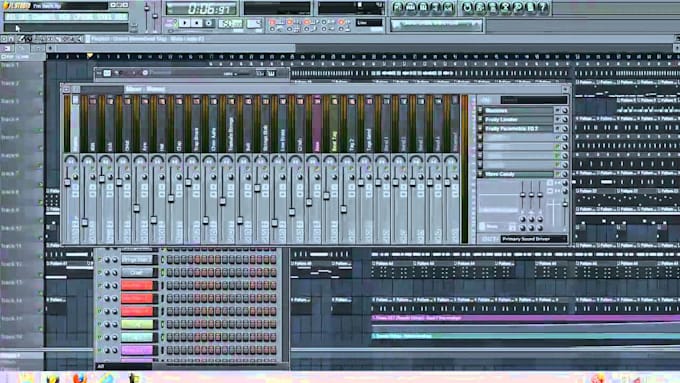Screen dimensions: 680x383
Task: Click the 0:06:91 song time display
Action: [202, 9]
